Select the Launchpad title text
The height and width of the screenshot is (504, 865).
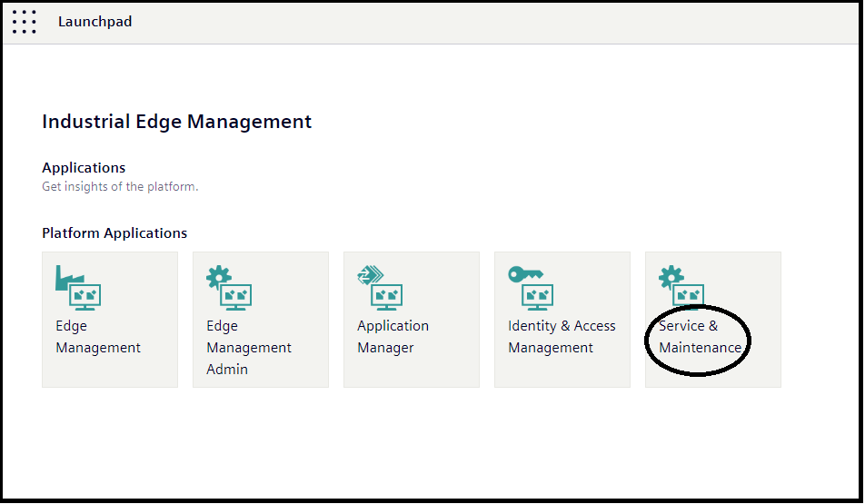(x=94, y=22)
